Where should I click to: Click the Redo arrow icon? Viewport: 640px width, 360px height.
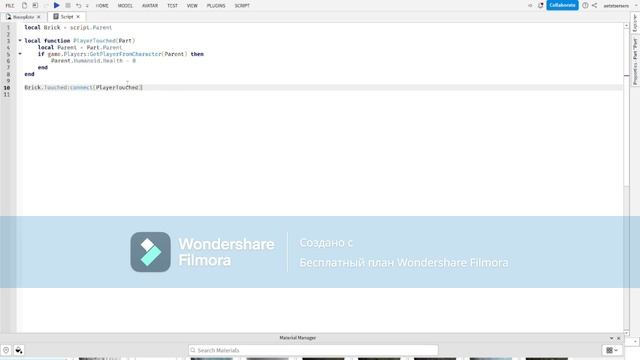click(x=87, y=6)
